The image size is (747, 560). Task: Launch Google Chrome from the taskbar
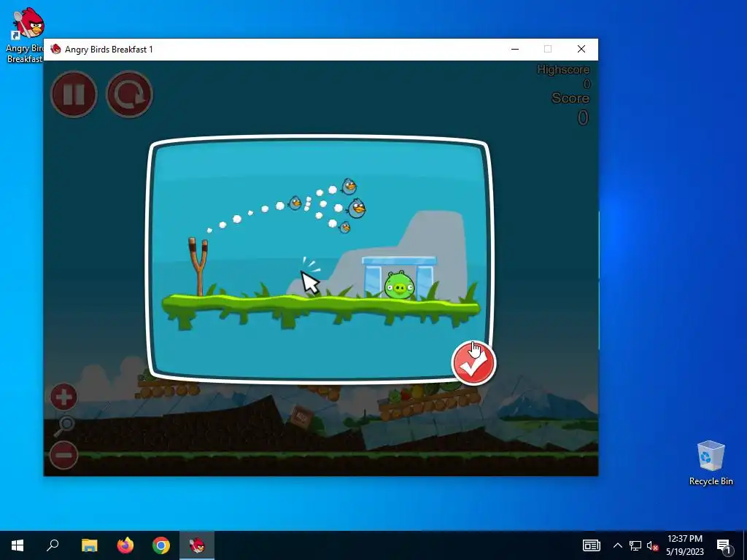point(161,545)
